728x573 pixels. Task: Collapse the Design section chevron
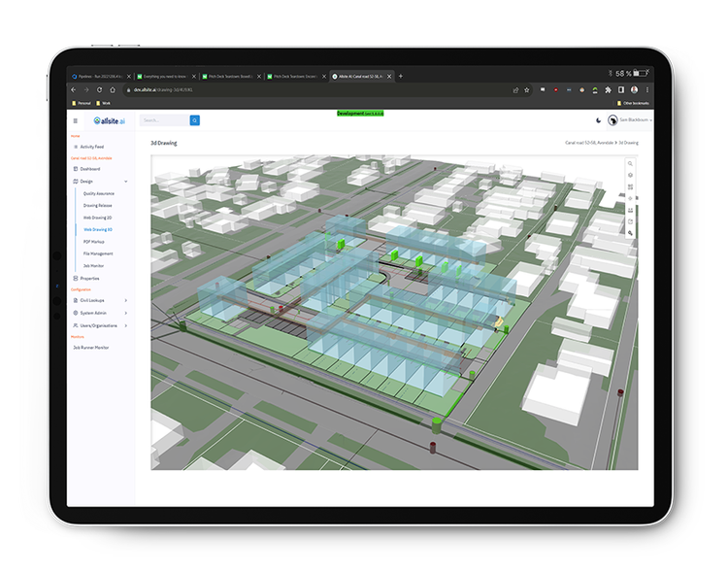click(x=126, y=182)
